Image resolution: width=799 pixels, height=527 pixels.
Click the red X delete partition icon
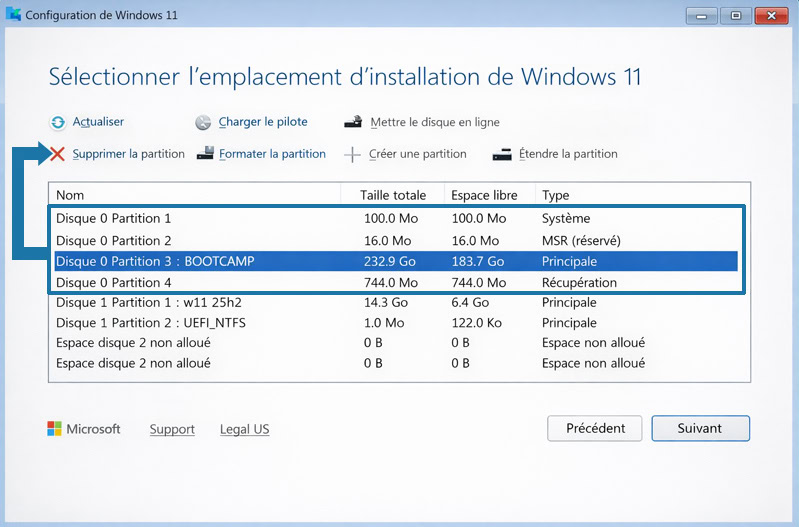[x=57, y=154]
